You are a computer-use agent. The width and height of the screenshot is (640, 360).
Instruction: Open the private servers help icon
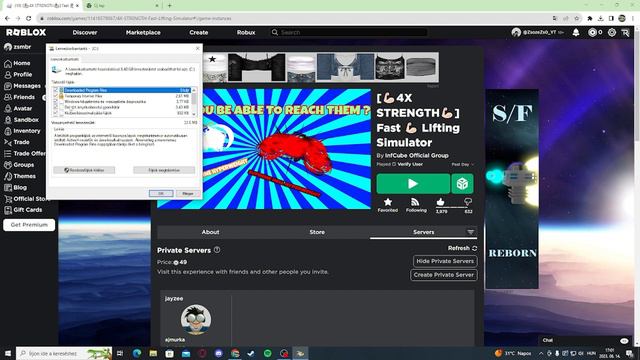pyautogui.click(x=217, y=250)
